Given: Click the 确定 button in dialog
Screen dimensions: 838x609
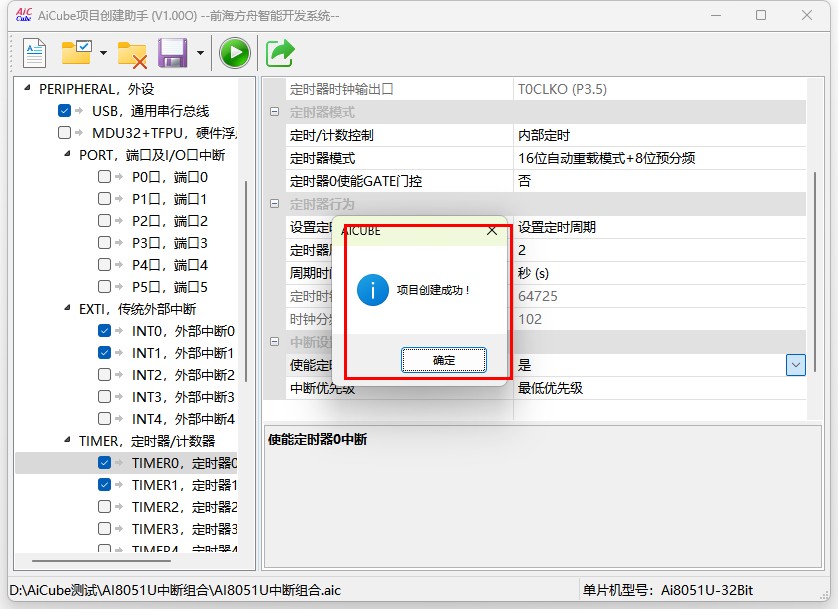Looking at the screenshot, I should pyautogui.click(x=444, y=360).
